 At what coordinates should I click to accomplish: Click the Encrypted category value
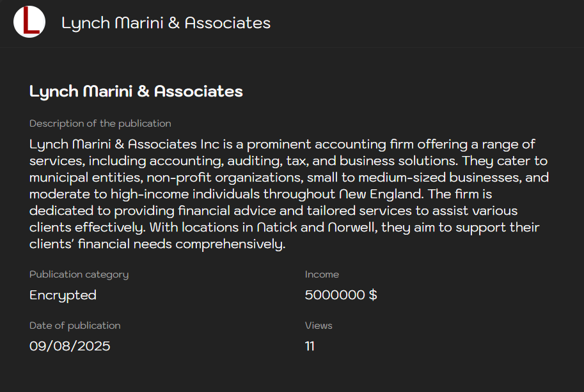[63, 295]
